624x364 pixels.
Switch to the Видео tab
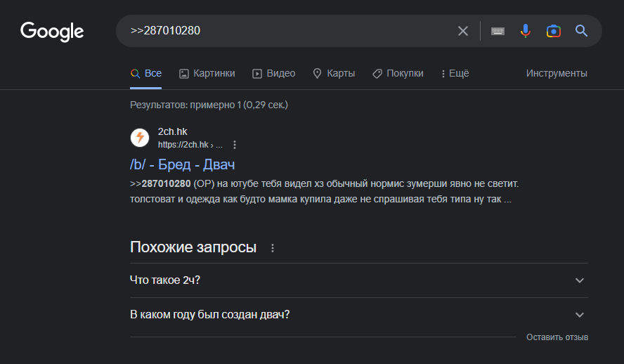coord(274,73)
